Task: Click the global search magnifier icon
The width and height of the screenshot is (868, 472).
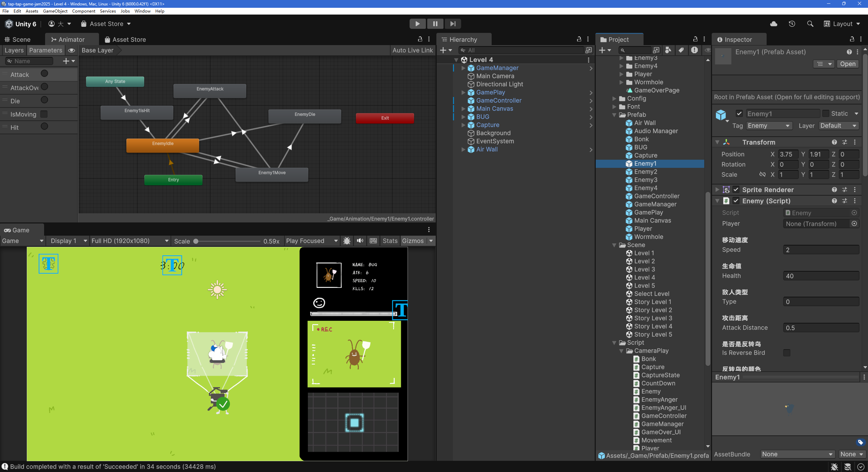Action: point(810,24)
